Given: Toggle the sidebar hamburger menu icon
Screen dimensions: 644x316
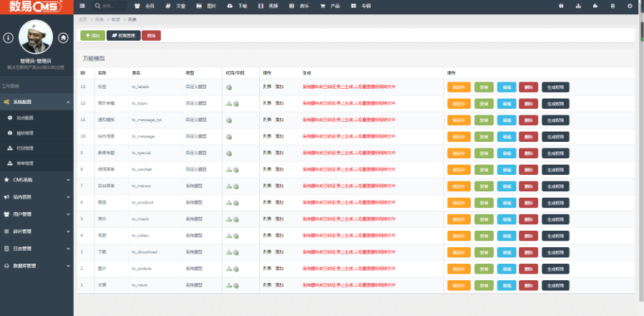Looking at the screenshot, I should [82, 6].
